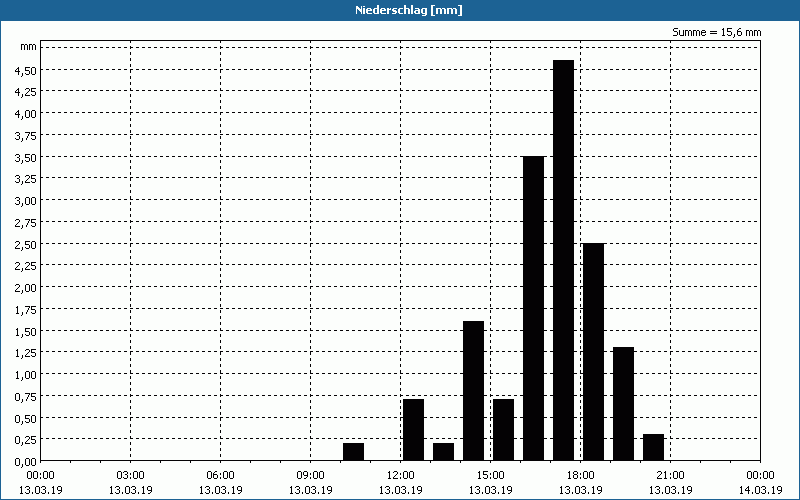Select the 15:00 time axis label
The width and height of the screenshot is (800, 500).
(x=490, y=476)
